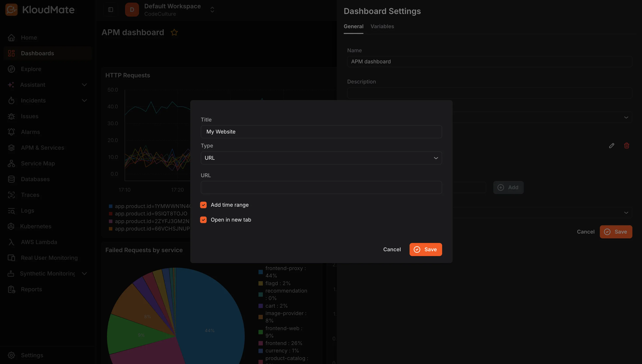The image size is (642, 364).
Task: Open the dropdown below the Description field
Action: click(543, 117)
